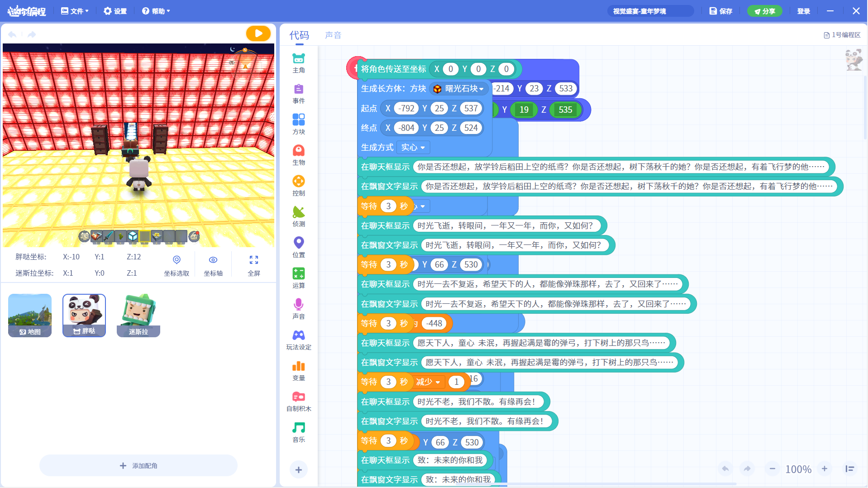Expand the 曙光石块 block type dropdown
Image resolution: width=868 pixels, height=488 pixels.
pos(458,89)
